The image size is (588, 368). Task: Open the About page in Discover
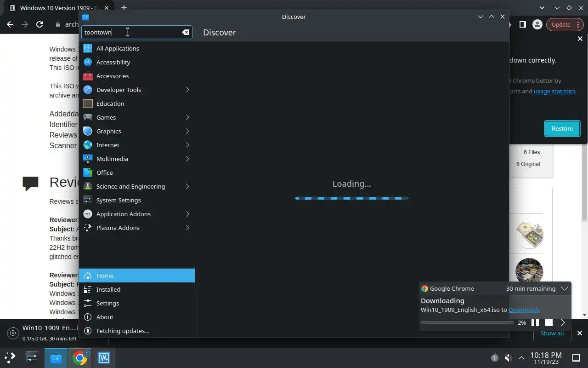[137, 317]
